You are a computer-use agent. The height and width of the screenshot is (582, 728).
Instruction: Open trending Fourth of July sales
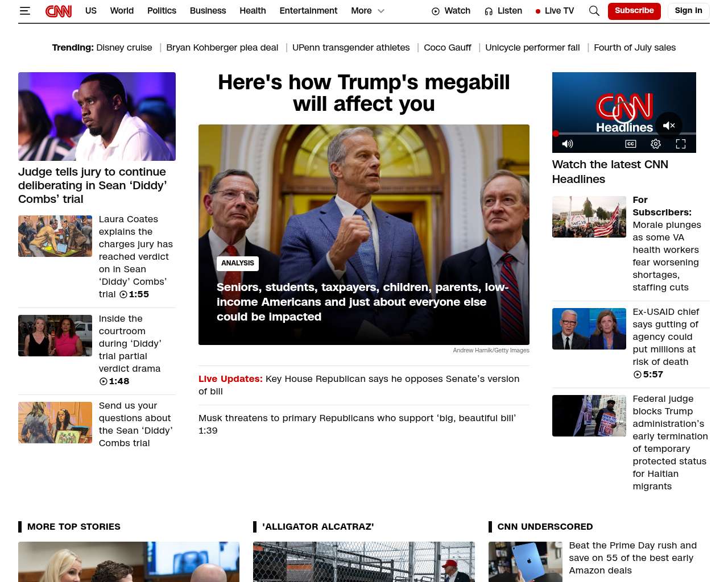(635, 48)
